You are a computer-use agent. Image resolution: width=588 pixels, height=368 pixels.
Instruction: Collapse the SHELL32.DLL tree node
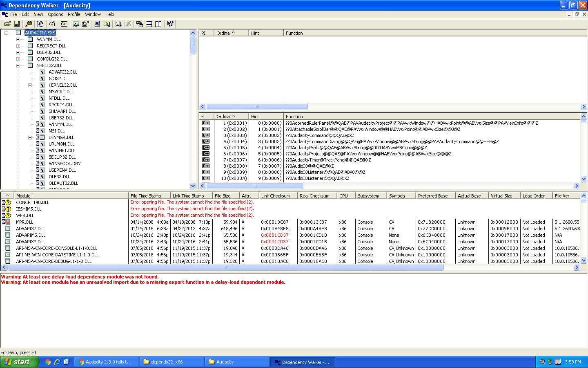18,65
